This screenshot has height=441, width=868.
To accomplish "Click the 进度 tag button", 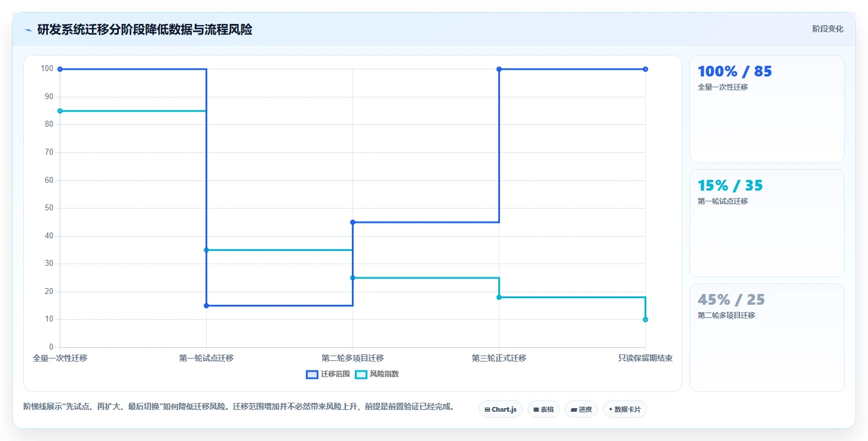I will tap(581, 409).
